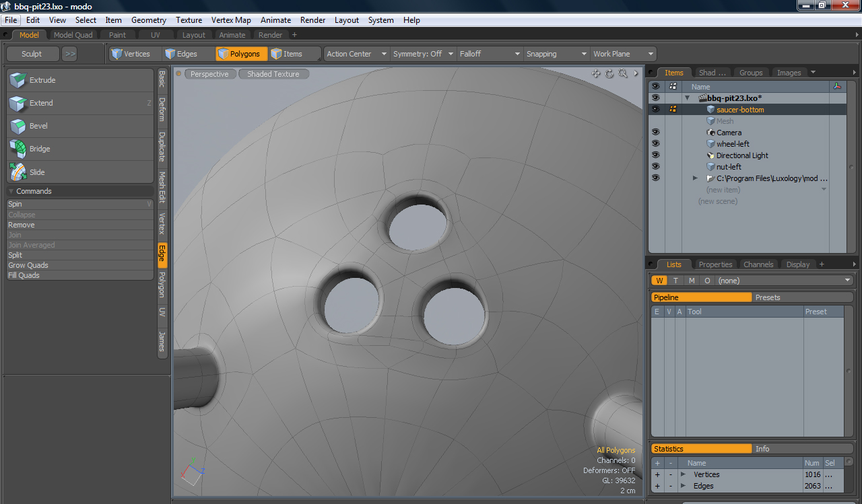862x504 pixels.
Task: Click the Remove command
Action: coord(80,225)
